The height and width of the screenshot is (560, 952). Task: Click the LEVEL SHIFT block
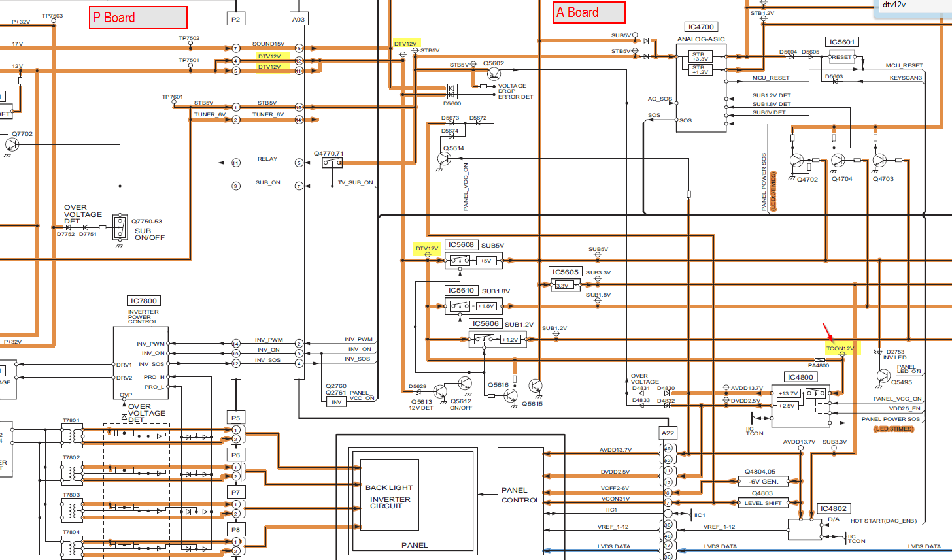click(762, 503)
